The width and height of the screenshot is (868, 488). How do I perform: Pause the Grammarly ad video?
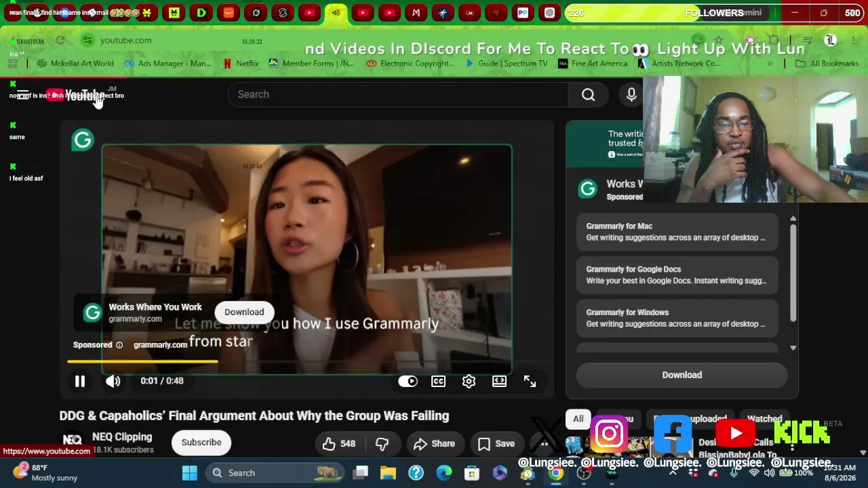pyautogui.click(x=80, y=381)
